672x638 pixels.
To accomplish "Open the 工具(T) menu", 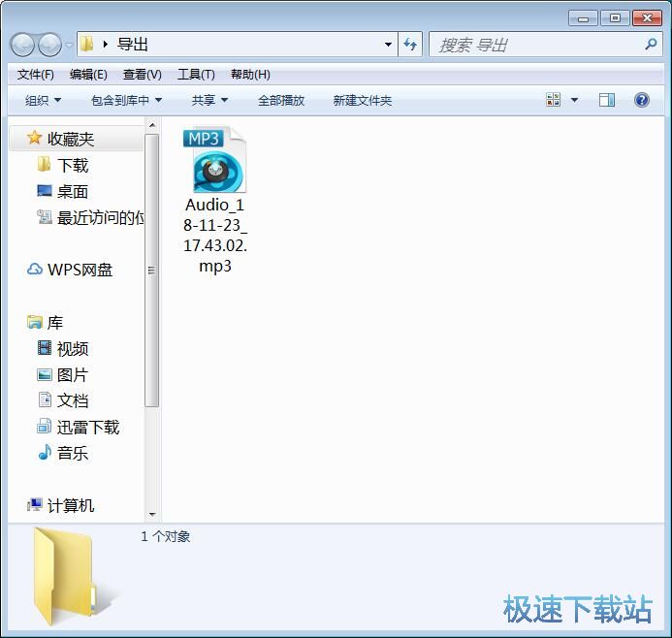I will [196, 75].
